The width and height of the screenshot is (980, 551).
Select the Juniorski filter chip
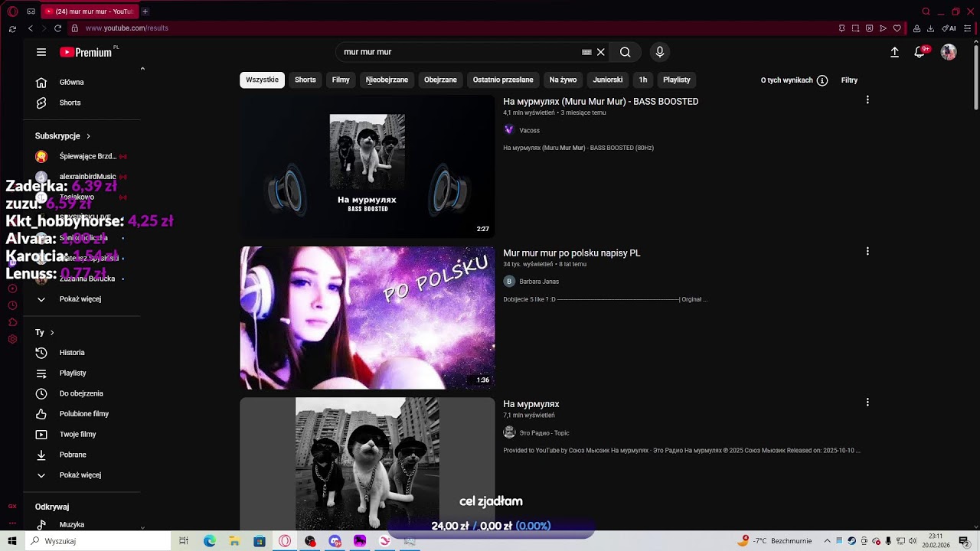click(608, 80)
